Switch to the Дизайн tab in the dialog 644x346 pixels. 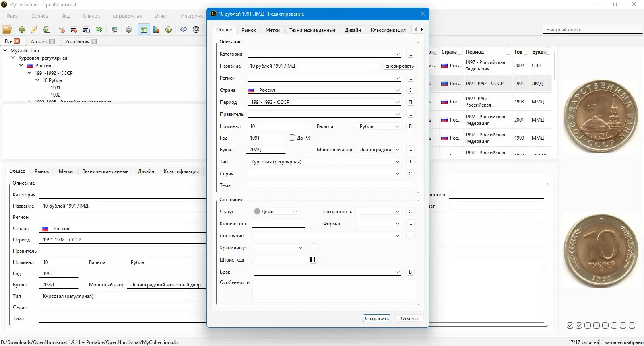pyautogui.click(x=353, y=30)
